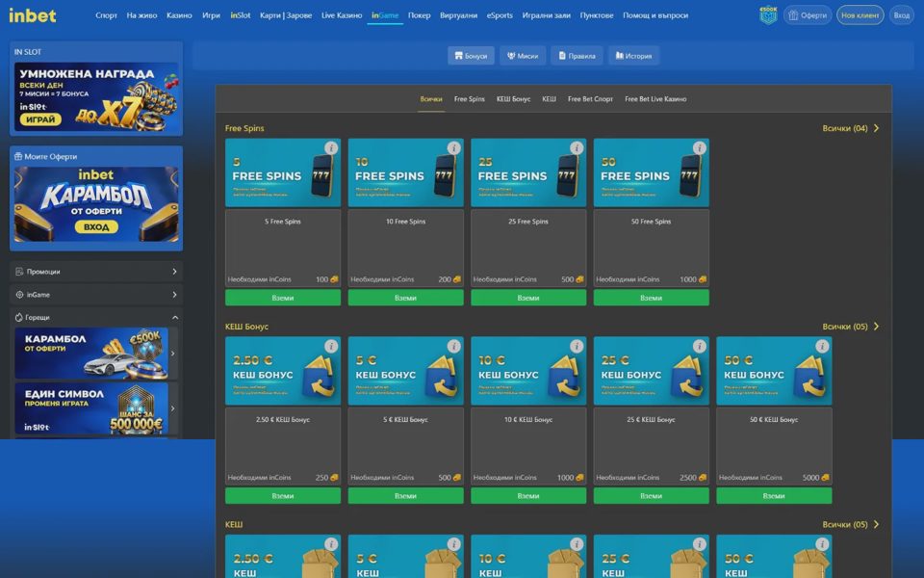Open the €500K badge icon in header

pyautogui.click(x=768, y=15)
